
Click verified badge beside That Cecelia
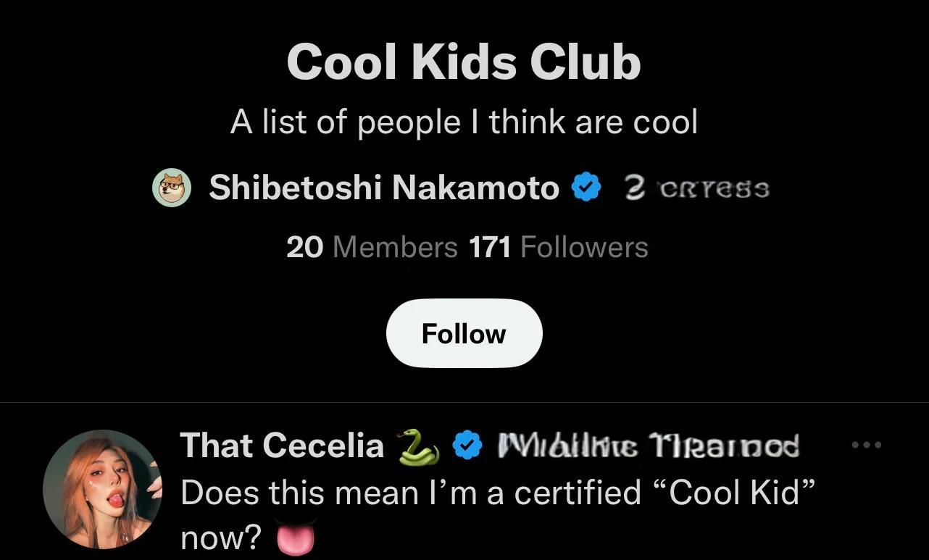click(467, 446)
